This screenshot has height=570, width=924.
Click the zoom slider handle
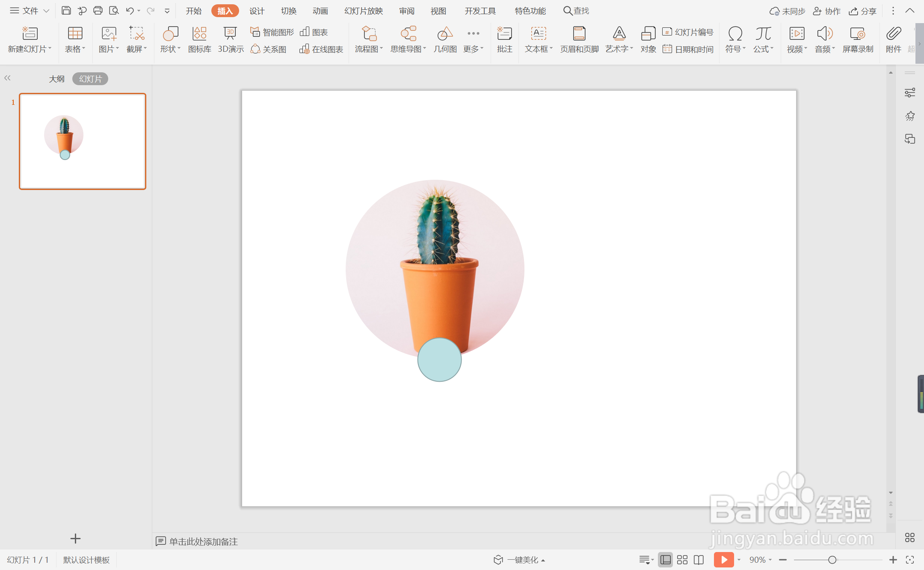tap(832, 560)
